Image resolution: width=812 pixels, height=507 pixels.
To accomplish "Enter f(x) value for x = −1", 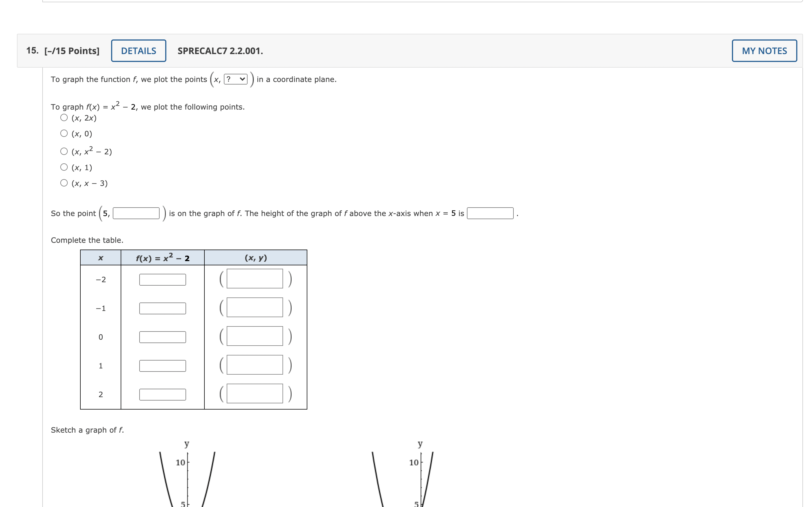I will 162,308.
